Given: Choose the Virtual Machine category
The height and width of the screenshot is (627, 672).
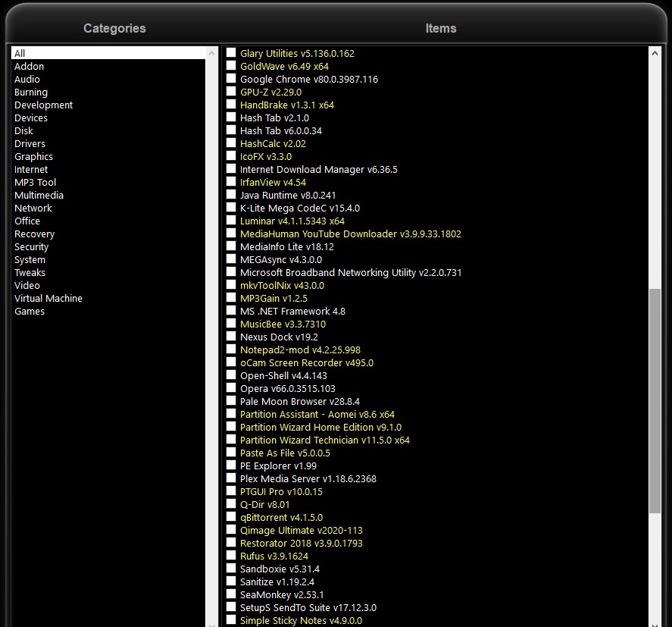Looking at the screenshot, I should (x=48, y=298).
